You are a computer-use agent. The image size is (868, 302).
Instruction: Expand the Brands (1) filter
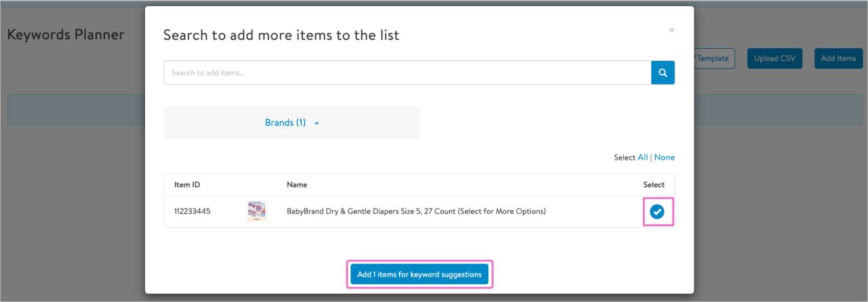(285, 123)
